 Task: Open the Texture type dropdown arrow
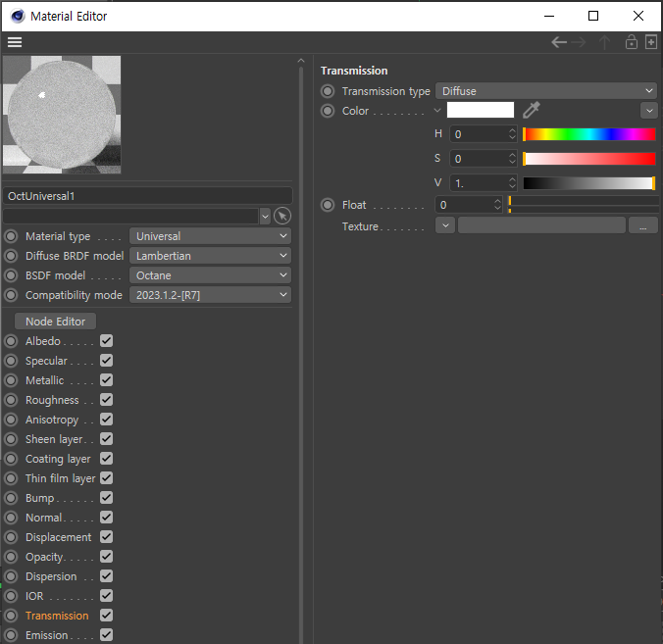coord(445,225)
